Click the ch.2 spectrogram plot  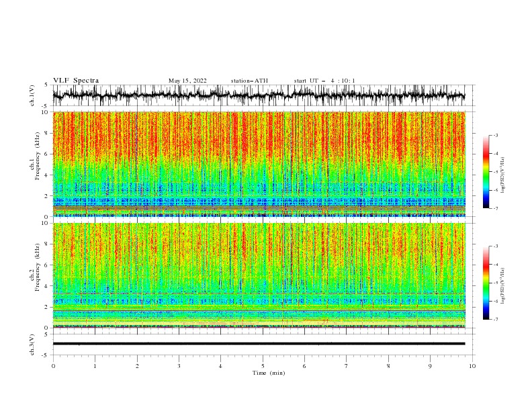point(259,275)
